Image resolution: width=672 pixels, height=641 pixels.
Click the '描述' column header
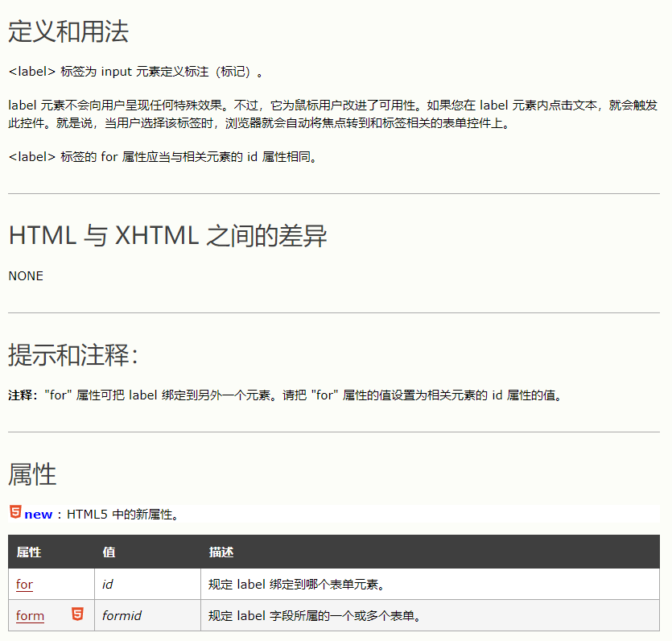tap(221, 552)
